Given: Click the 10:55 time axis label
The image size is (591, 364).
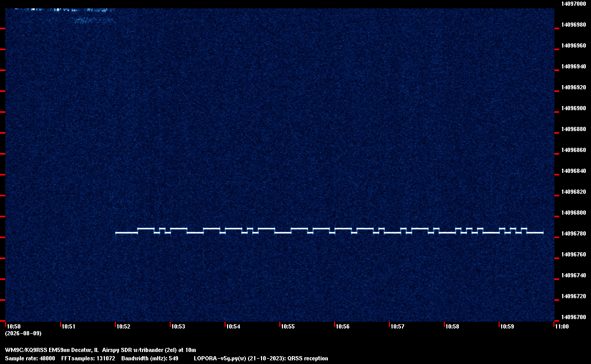Looking at the screenshot, I should (288, 326).
